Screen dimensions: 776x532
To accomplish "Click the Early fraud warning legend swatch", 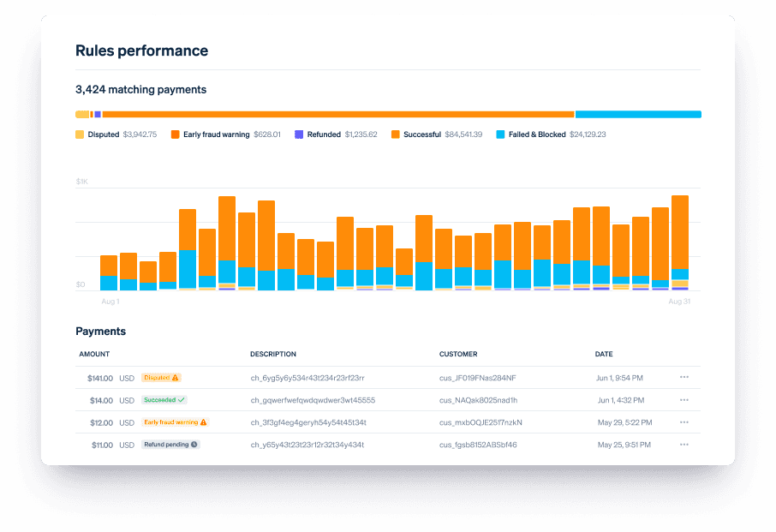I will click(176, 134).
